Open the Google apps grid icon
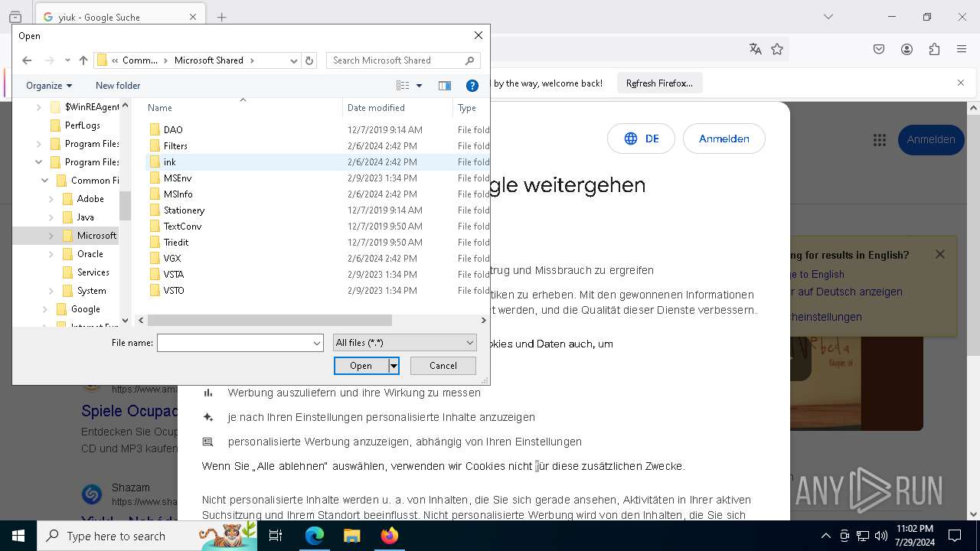The height and width of the screenshot is (551, 980). coord(879,140)
